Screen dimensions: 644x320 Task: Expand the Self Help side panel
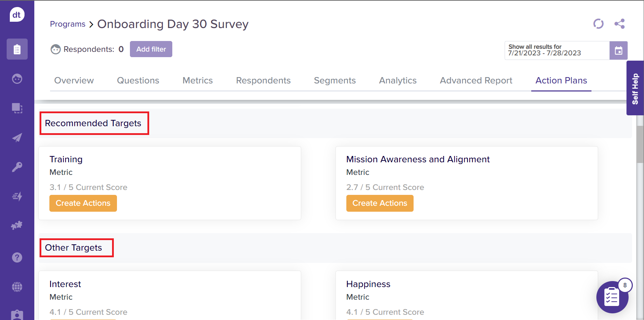point(635,88)
